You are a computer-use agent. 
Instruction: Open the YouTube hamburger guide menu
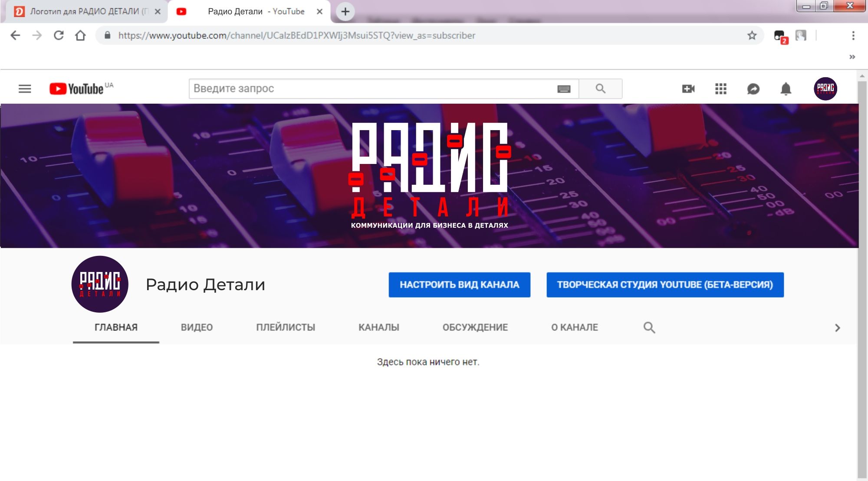click(x=25, y=89)
